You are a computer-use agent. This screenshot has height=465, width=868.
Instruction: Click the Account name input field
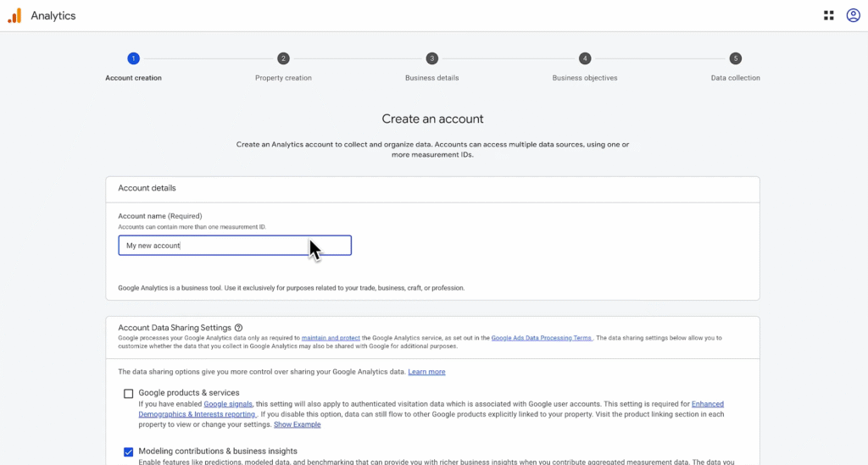[x=235, y=246]
